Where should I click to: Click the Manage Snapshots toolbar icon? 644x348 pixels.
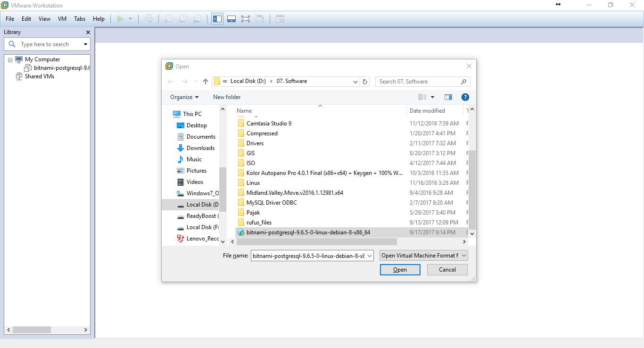tap(198, 19)
